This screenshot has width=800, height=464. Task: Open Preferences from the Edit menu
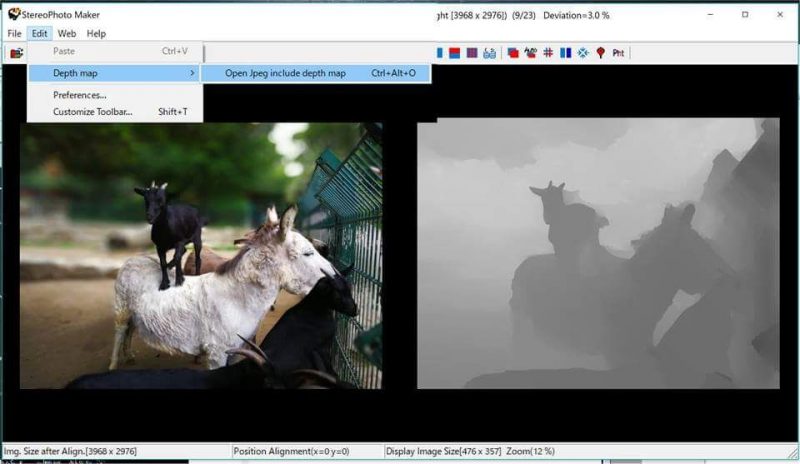[x=80, y=95]
